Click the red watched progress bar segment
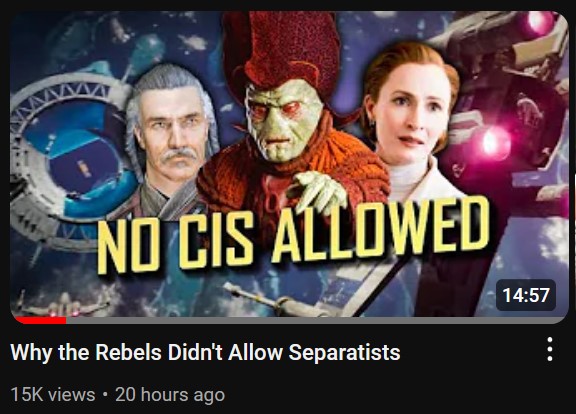The image size is (576, 414). click(41, 320)
